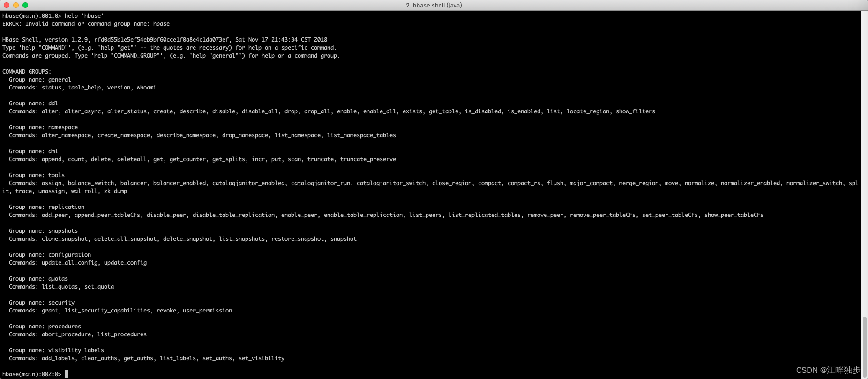
Task: Click the 'clear_auths' command text
Action: [99, 358]
